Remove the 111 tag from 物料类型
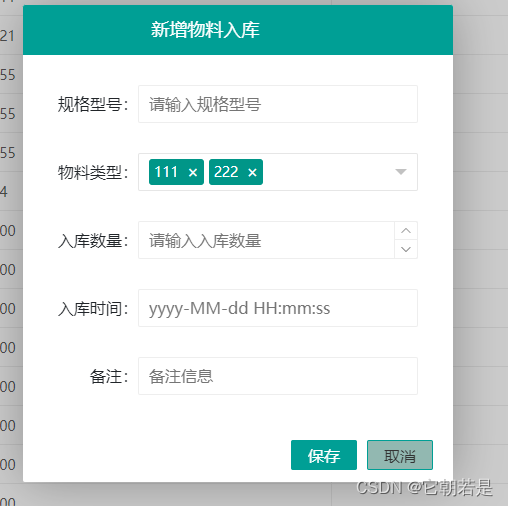 pyautogui.click(x=193, y=172)
